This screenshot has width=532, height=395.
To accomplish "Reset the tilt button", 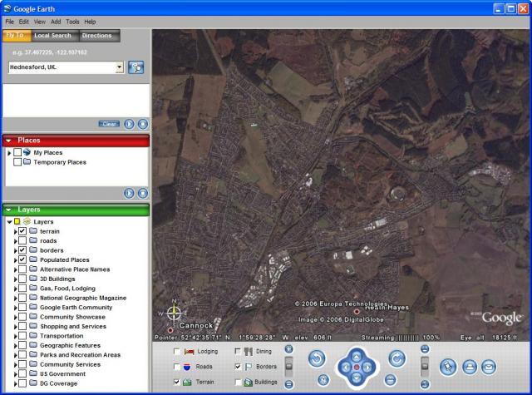I will pos(391,380).
